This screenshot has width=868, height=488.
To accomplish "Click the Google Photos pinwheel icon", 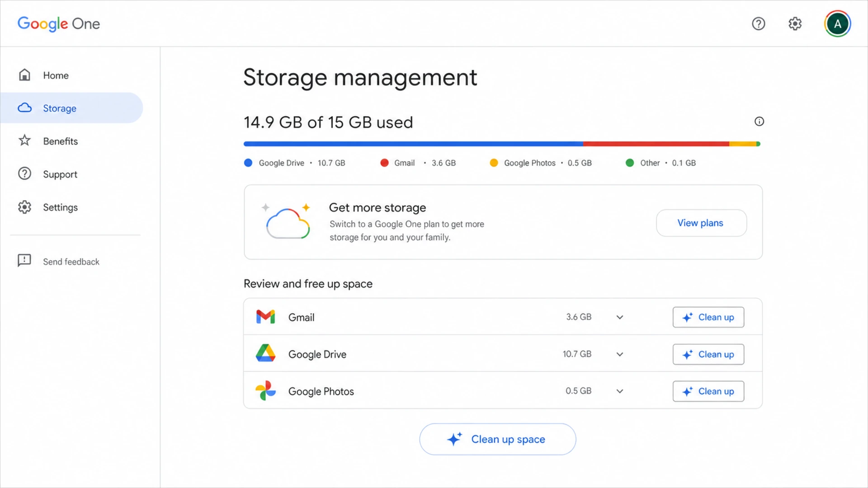I will [265, 390].
